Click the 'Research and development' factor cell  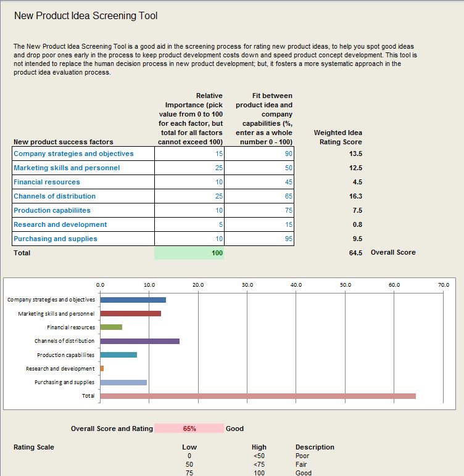(x=83, y=224)
